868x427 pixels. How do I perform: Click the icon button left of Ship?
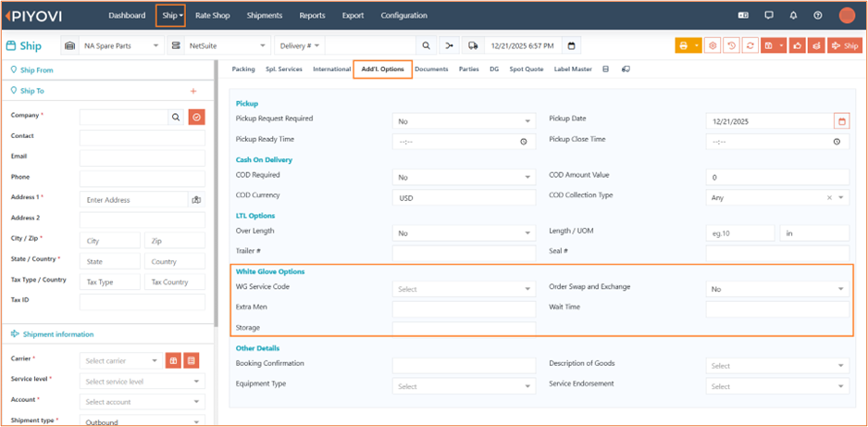coord(816,46)
